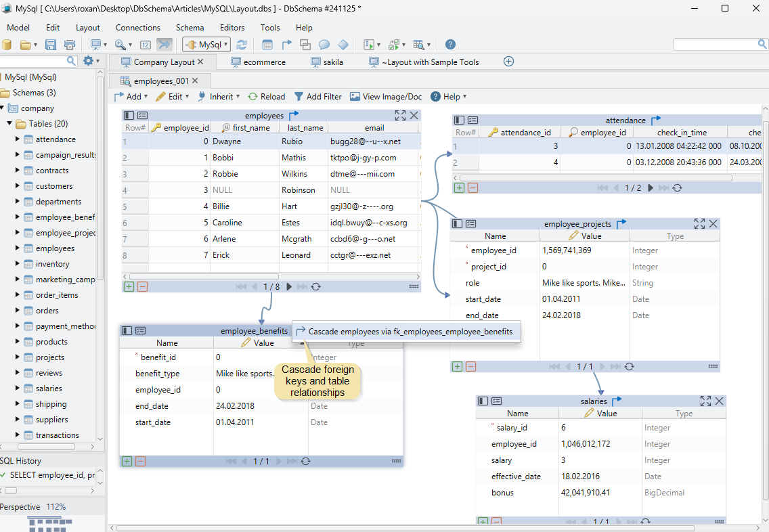Click the attendance panel horizontal scrollbar

[596, 178]
